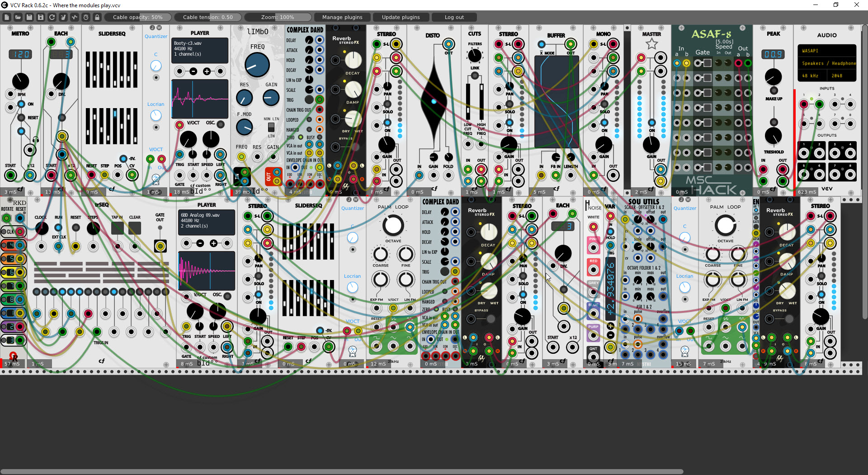Toggle the NON LIN / LIN switch on lIMbO

click(x=271, y=127)
